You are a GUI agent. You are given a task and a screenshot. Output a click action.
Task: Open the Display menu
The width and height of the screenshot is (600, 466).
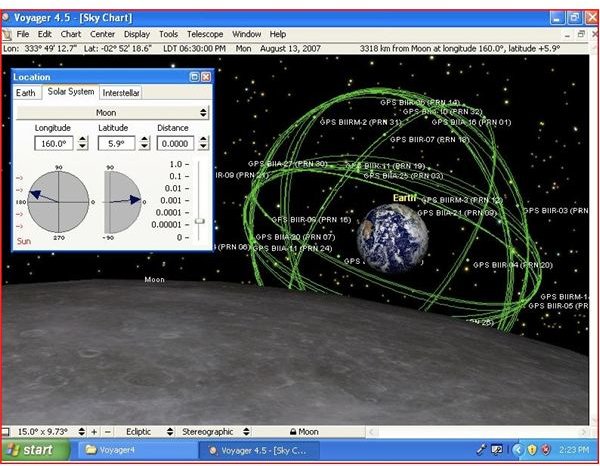click(137, 34)
